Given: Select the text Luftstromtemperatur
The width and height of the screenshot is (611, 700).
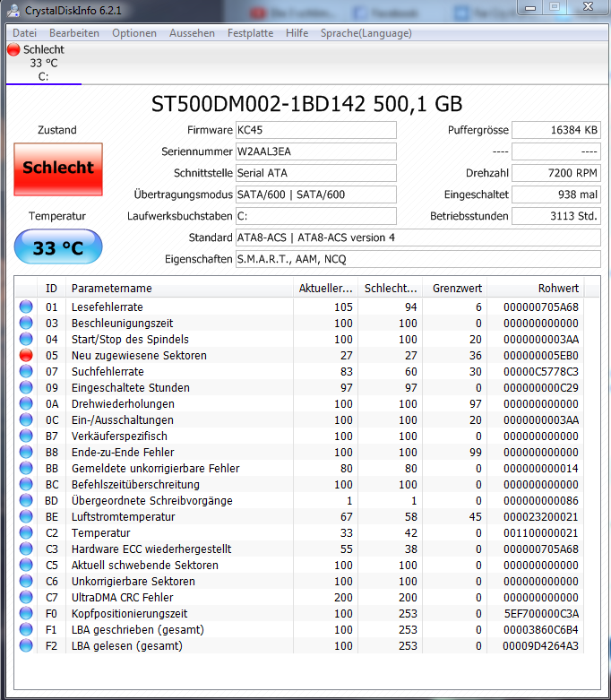Looking at the screenshot, I should point(123,516).
